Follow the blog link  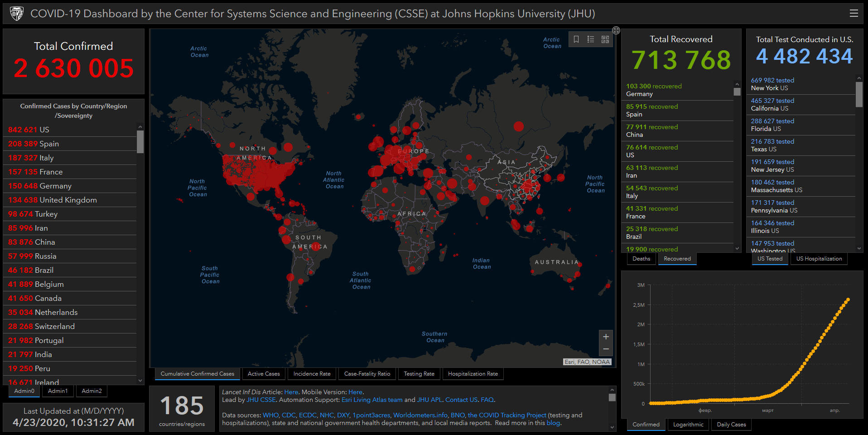click(x=553, y=423)
